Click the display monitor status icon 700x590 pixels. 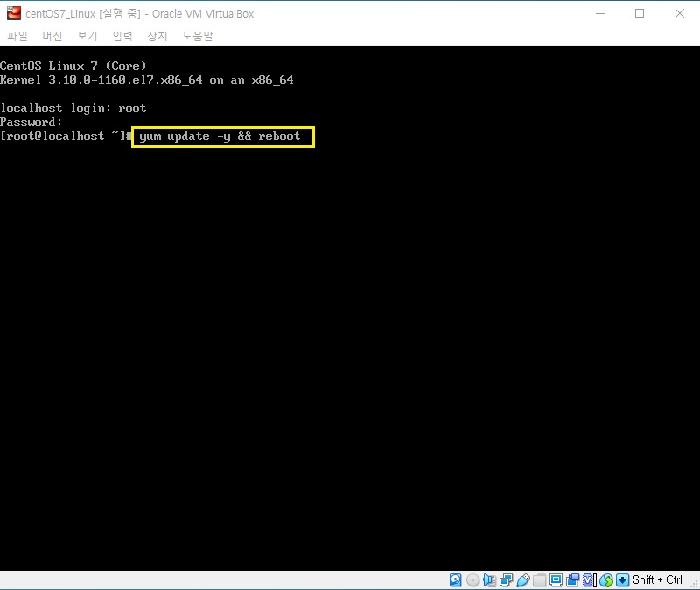pos(556,579)
